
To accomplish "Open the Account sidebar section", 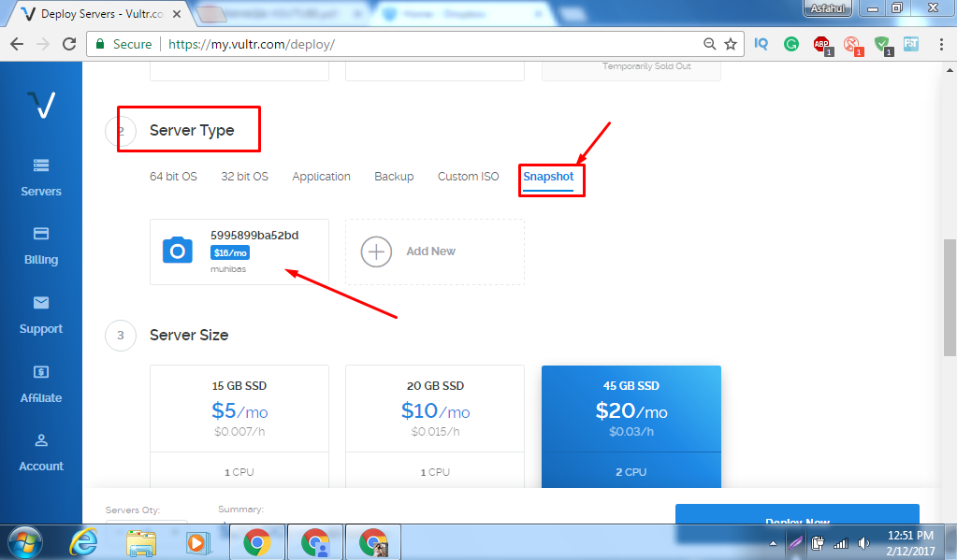I will click(x=41, y=452).
